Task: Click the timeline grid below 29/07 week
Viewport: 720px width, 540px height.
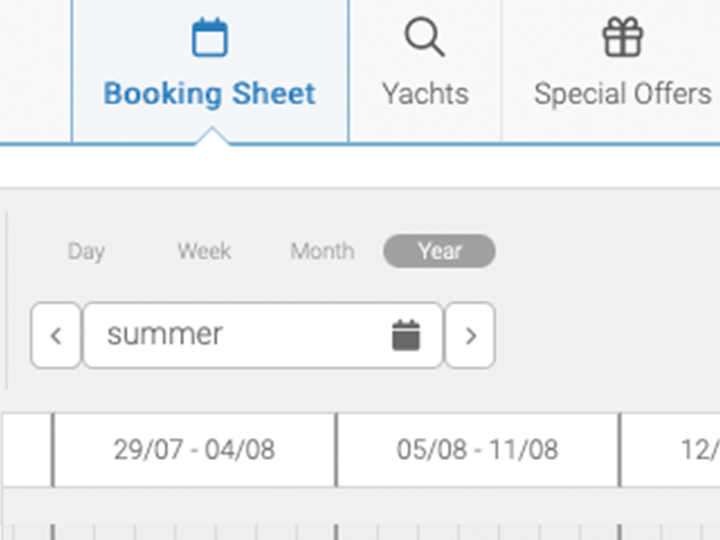Action: [194, 518]
